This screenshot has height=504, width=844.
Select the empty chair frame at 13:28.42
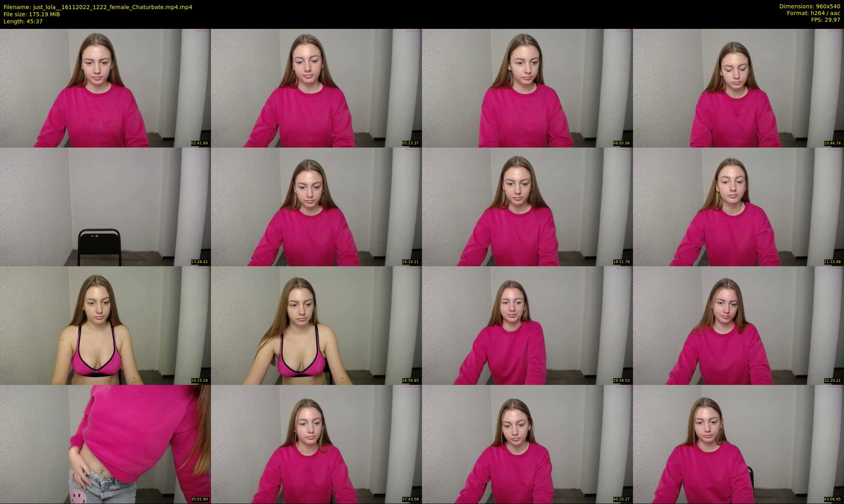coord(105,207)
